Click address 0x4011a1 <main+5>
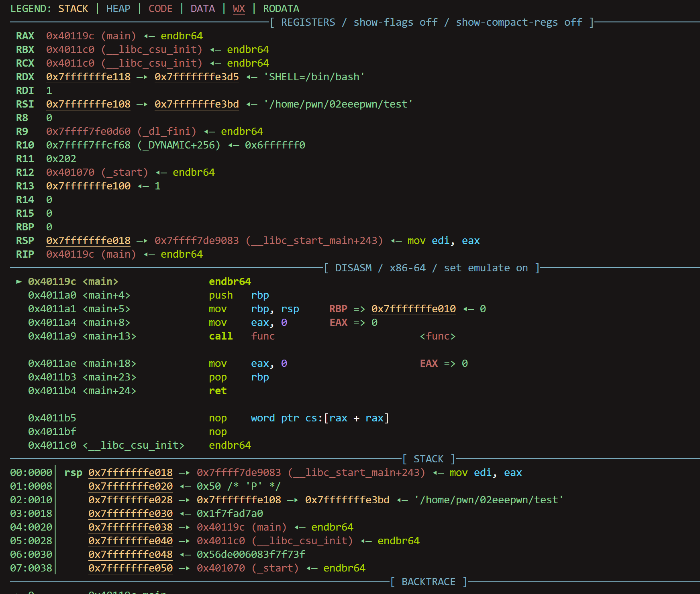Screen dimensions: 700x594 79,309
